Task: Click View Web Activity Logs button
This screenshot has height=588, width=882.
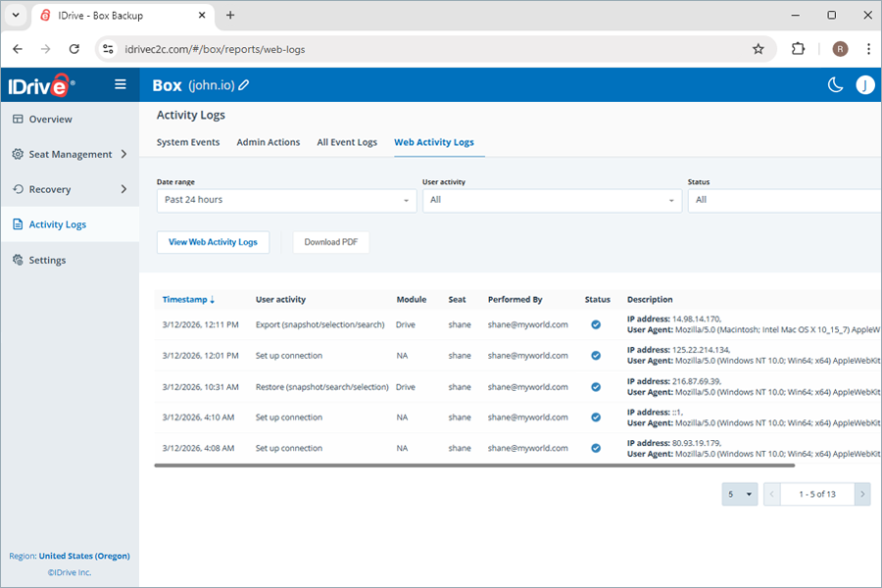Action: tap(213, 242)
